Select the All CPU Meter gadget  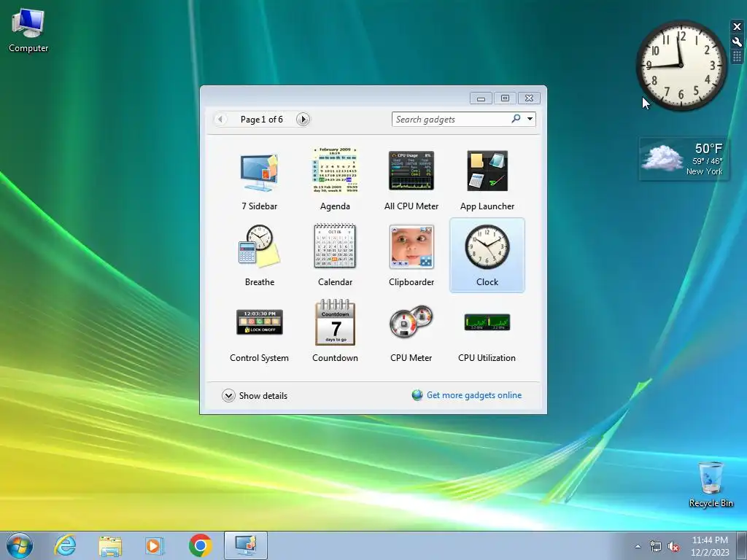(x=411, y=180)
